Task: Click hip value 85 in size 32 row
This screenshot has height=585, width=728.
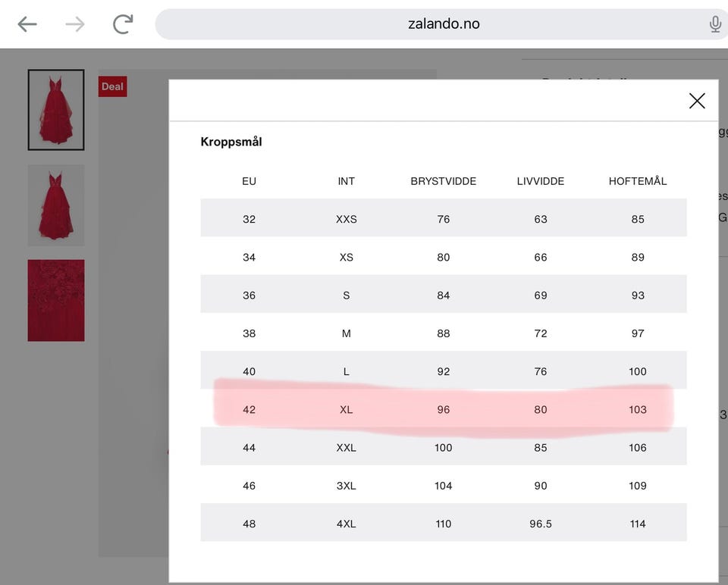Action: click(638, 219)
